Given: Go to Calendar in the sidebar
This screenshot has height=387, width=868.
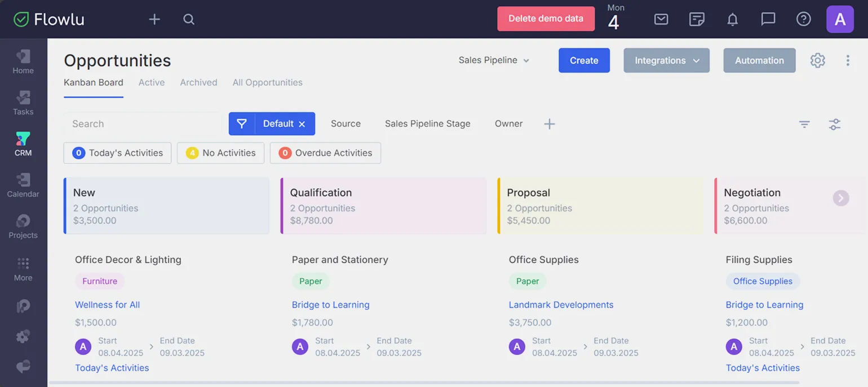Looking at the screenshot, I should click(x=23, y=185).
